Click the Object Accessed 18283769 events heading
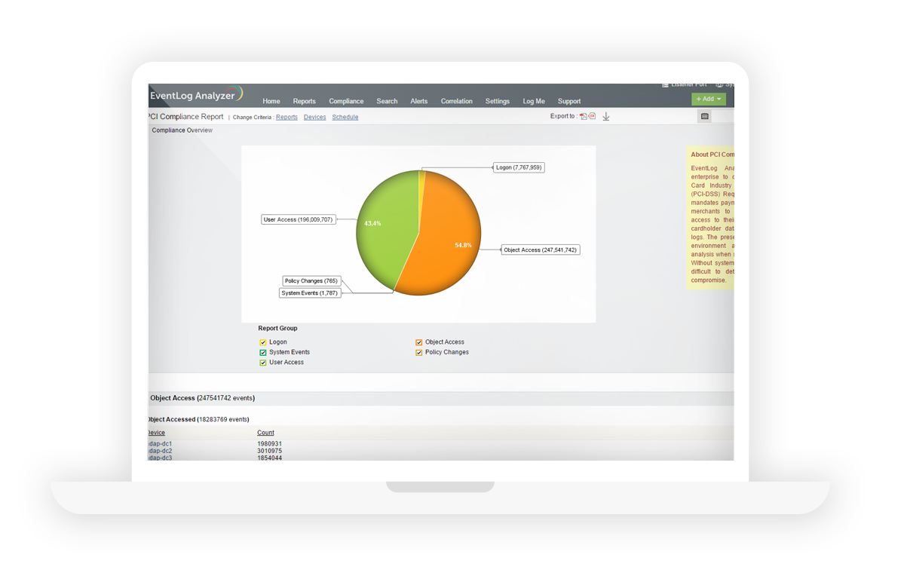The width and height of the screenshot is (907, 588). (198, 419)
